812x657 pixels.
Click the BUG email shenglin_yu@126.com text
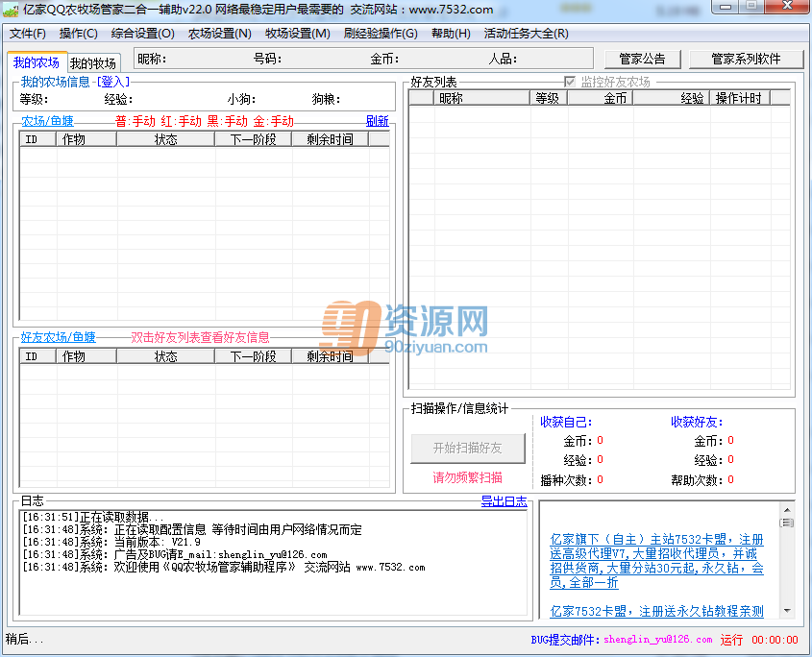657,640
